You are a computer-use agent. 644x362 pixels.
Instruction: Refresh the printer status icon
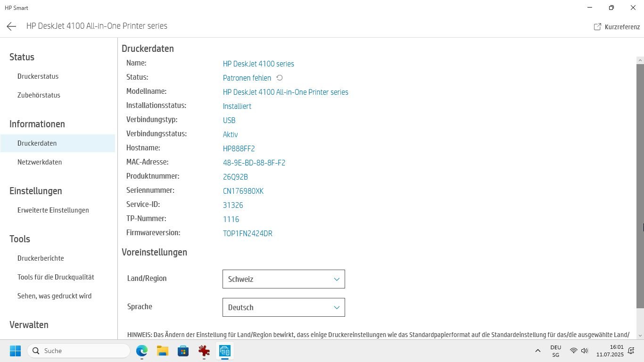point(280,78)
